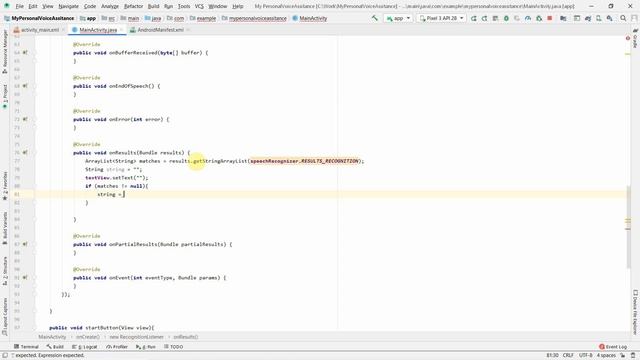Click the Profile app icon
Viewport: 640px width, 360px height.
click(528, 18)
